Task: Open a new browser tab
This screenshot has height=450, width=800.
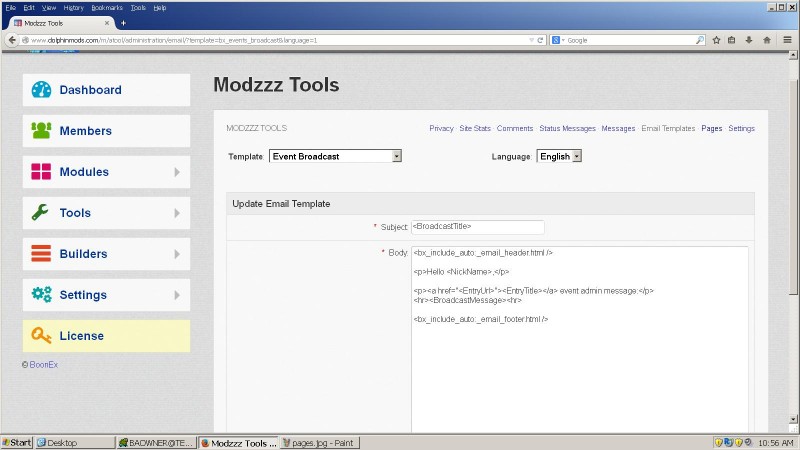Action: coord(123,23)
